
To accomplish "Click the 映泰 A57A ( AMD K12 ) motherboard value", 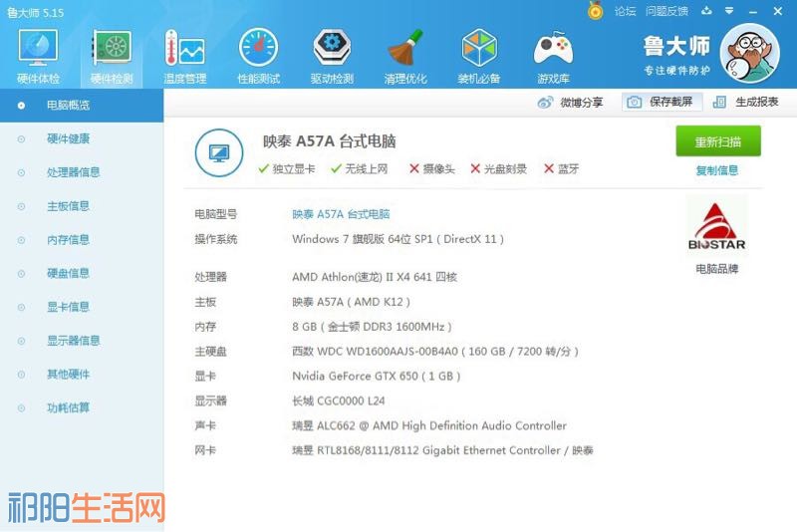I will [x=352, y=302].
